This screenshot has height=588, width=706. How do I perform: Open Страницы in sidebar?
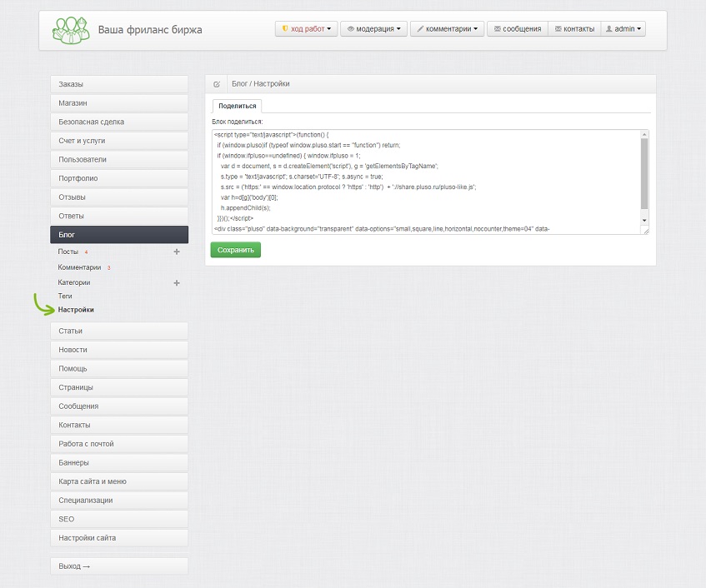point(119,388)
